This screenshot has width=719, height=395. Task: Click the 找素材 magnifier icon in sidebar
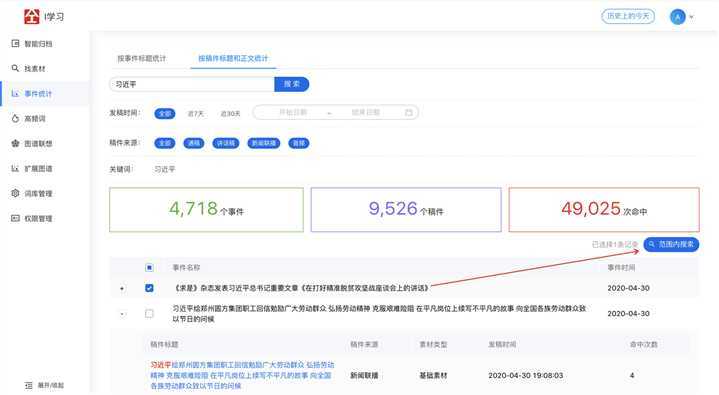(15, 68)
